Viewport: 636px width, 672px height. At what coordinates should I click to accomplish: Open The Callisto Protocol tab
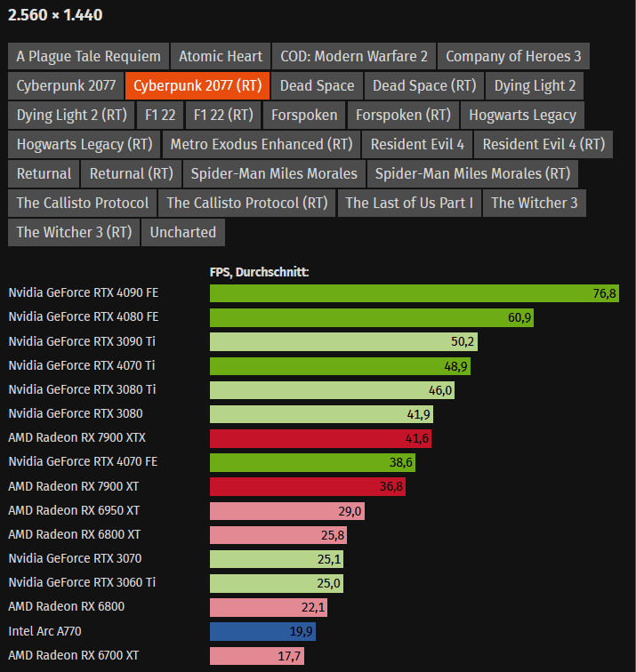click(83, 203)
